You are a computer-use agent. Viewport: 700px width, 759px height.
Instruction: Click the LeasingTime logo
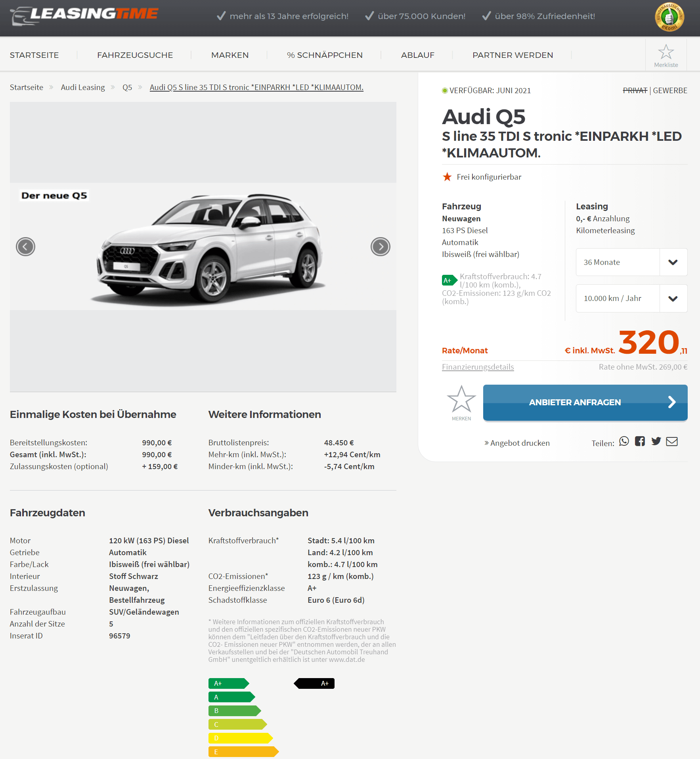click(84, 16)
